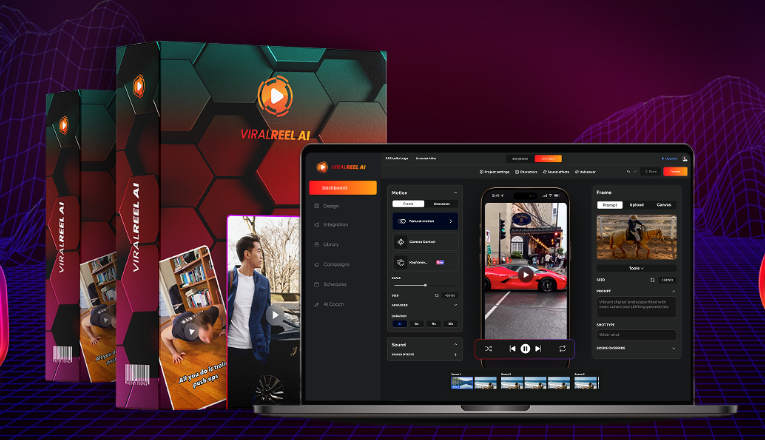Image resolution: width=765 pixels, height=440 pixels.
Task: Skip to the previous track in player controls
Action: [x=512, y=349]
